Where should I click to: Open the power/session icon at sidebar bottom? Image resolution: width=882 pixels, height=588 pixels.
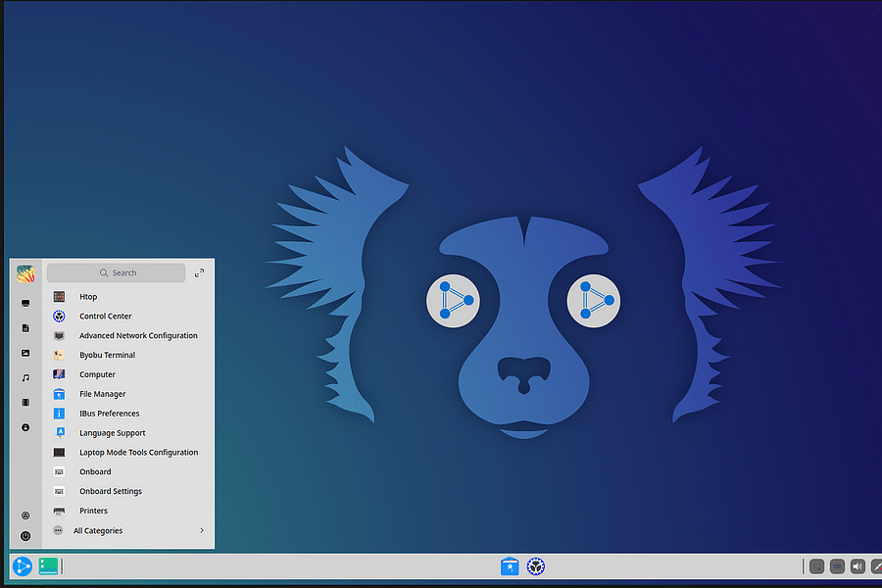coord(24,535)
